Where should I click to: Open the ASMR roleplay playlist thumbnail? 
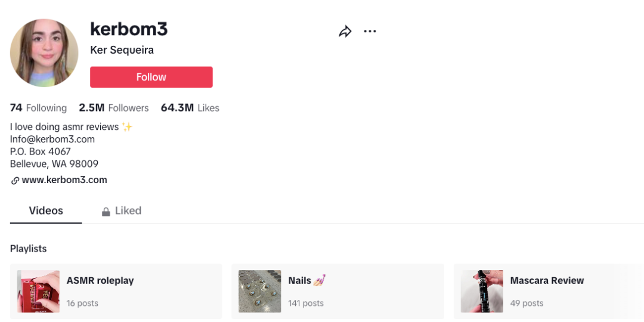click(38, 291)
